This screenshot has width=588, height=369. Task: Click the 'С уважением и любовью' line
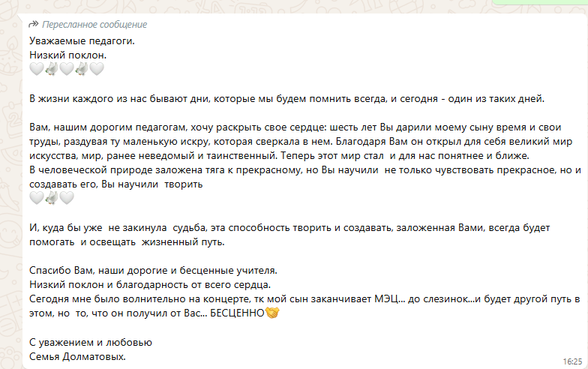pos(91,342)
